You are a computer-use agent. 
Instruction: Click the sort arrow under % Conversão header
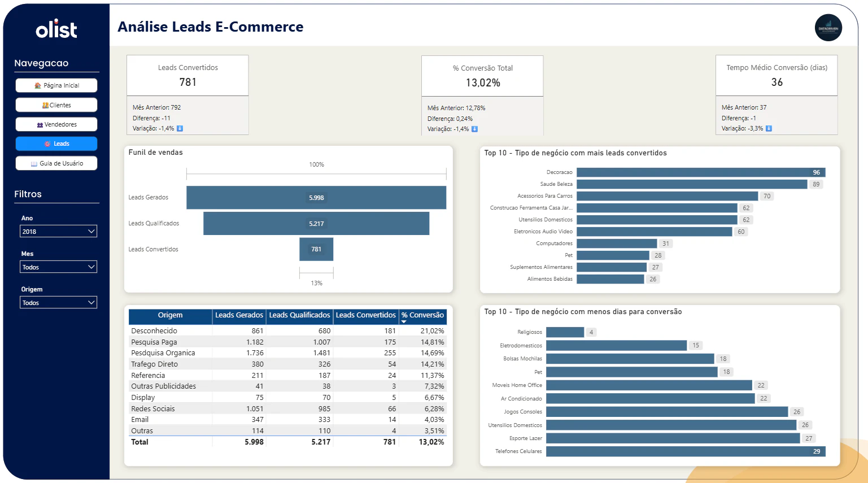404,322
